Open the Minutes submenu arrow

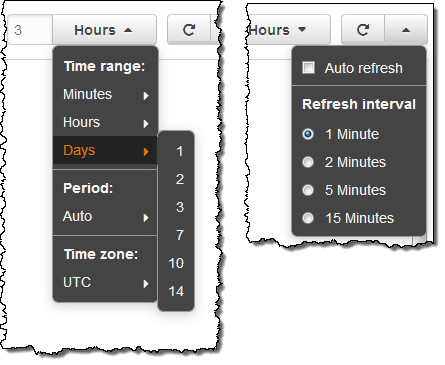click(146, 96)
